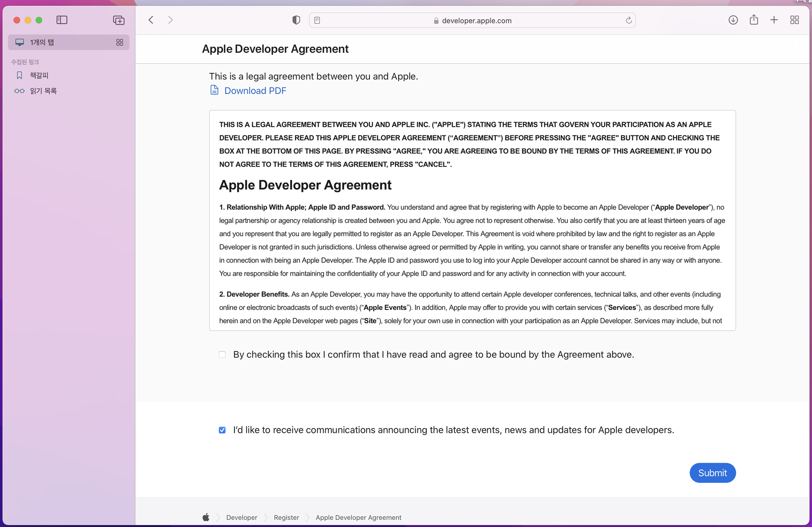Check the agreement confirmation checkbox
This screenshot has height=527, width=812.
pyautogui.click(x=222, y=354)
